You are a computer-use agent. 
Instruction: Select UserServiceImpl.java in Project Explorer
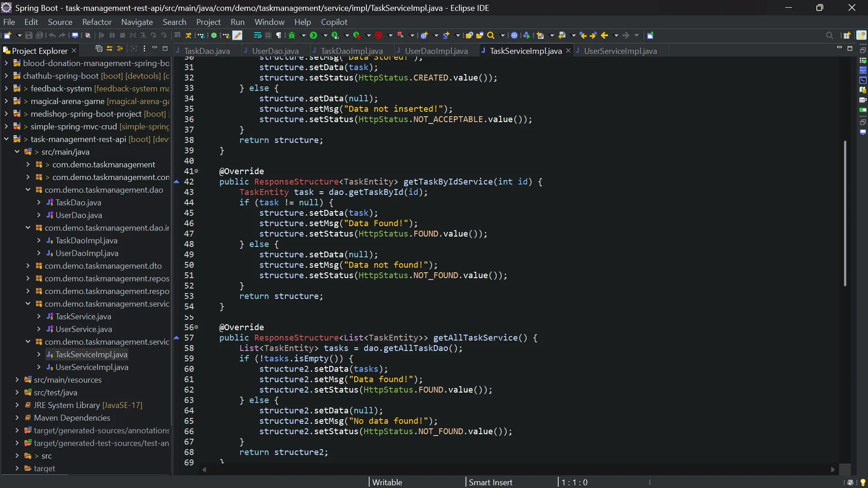click(92, 367)
